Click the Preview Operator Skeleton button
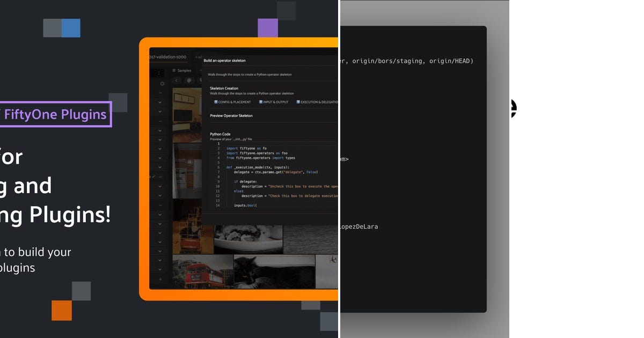 [231, 115]
